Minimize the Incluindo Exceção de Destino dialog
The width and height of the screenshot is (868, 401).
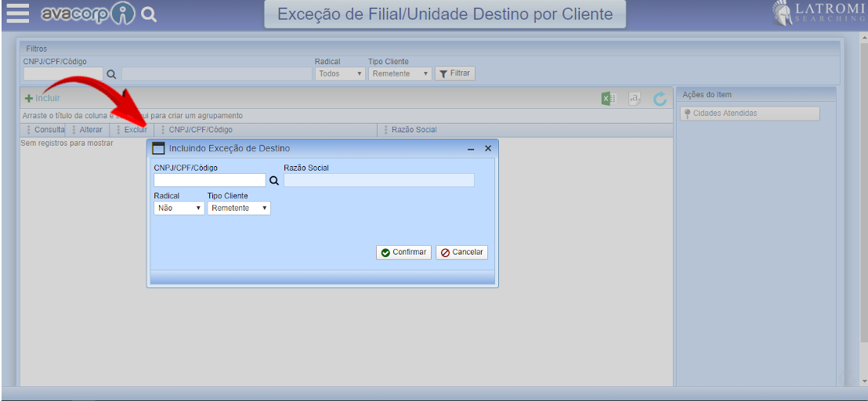(x=471, y=149)
